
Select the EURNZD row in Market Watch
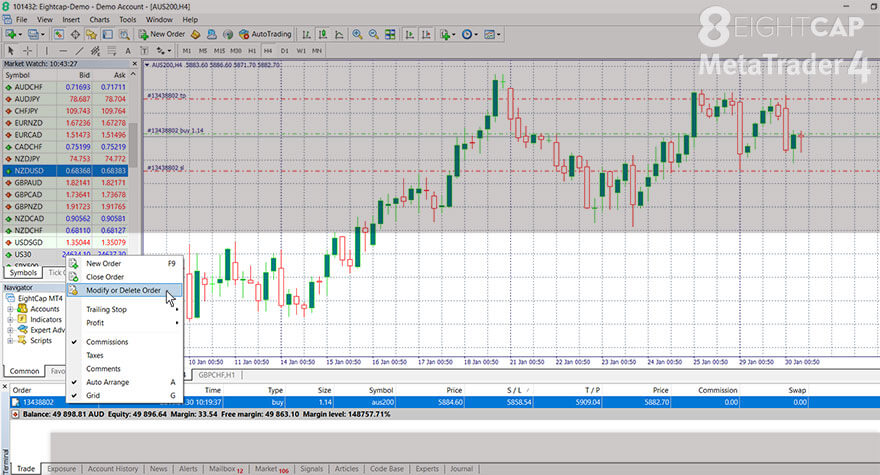[65, 123]
